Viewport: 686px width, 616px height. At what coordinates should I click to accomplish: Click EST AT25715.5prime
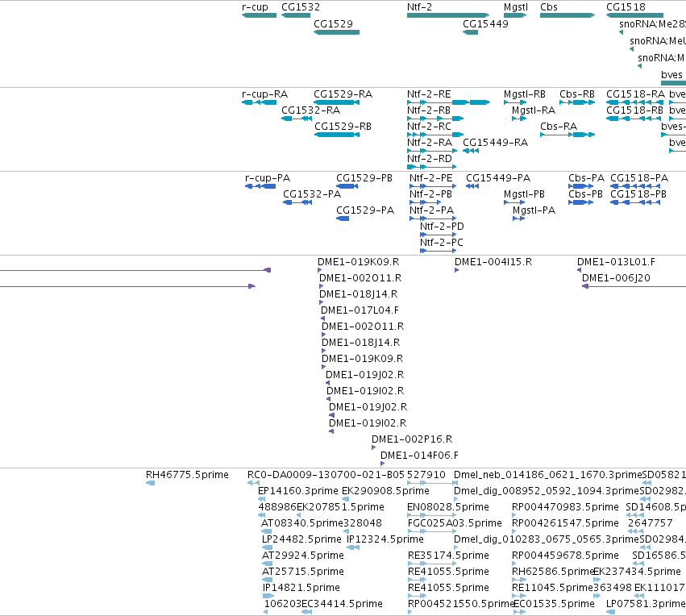click(303, 572)
